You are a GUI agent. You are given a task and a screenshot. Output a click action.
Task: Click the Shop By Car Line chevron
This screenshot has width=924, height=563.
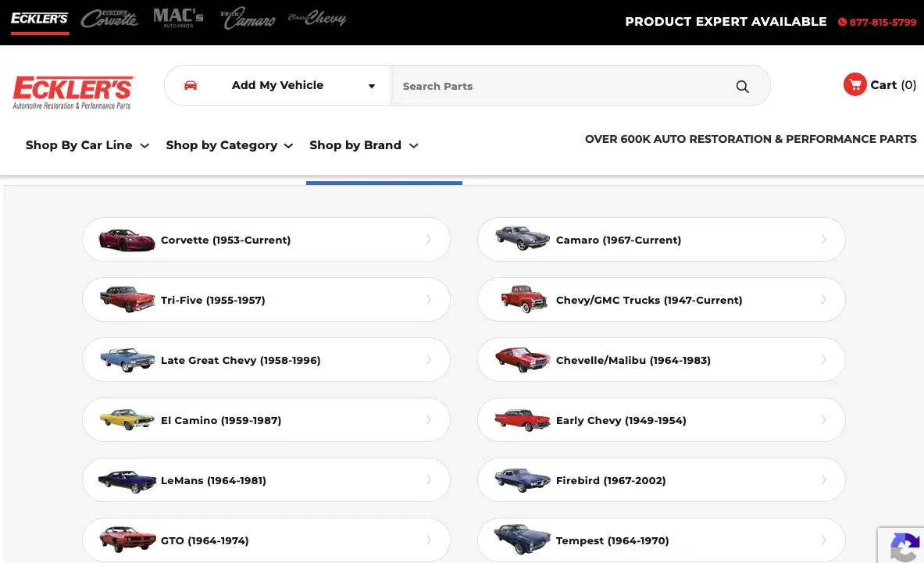tap(144, 146)
